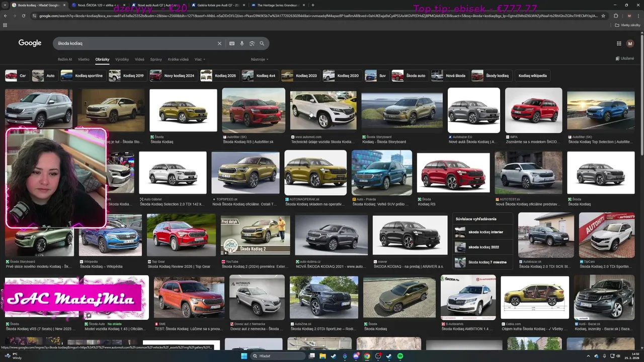
Task: Open the Google account avatar M
Action: pos(630,44)
